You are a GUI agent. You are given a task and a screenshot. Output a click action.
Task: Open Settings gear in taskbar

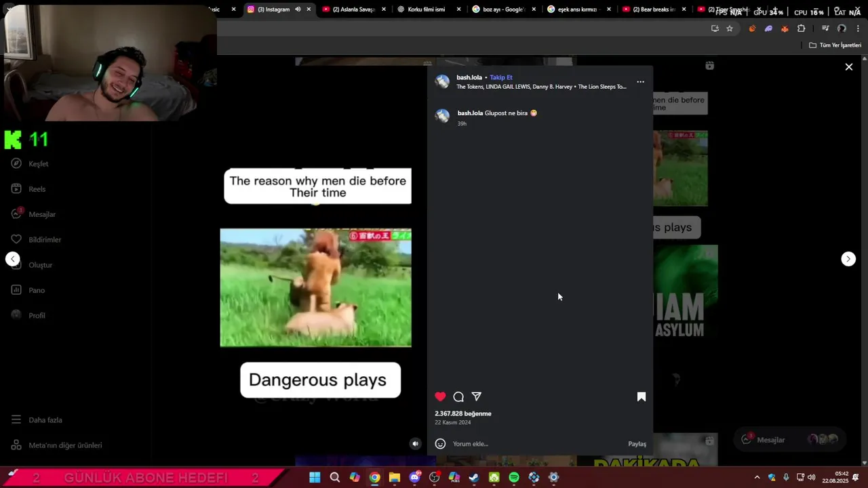point(554,478)
